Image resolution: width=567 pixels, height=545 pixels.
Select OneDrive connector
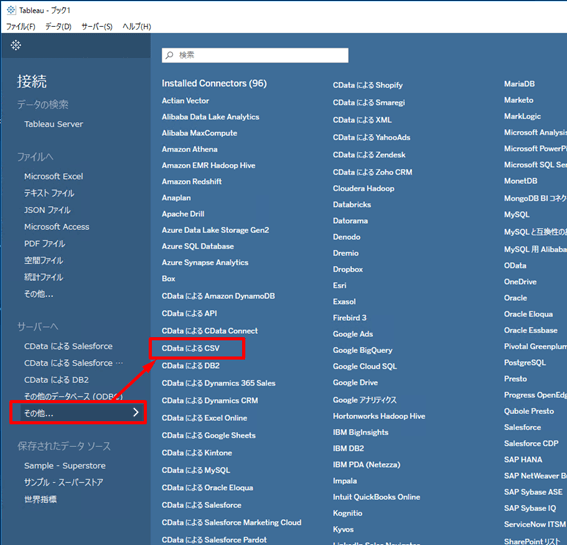tap(520, 282)
